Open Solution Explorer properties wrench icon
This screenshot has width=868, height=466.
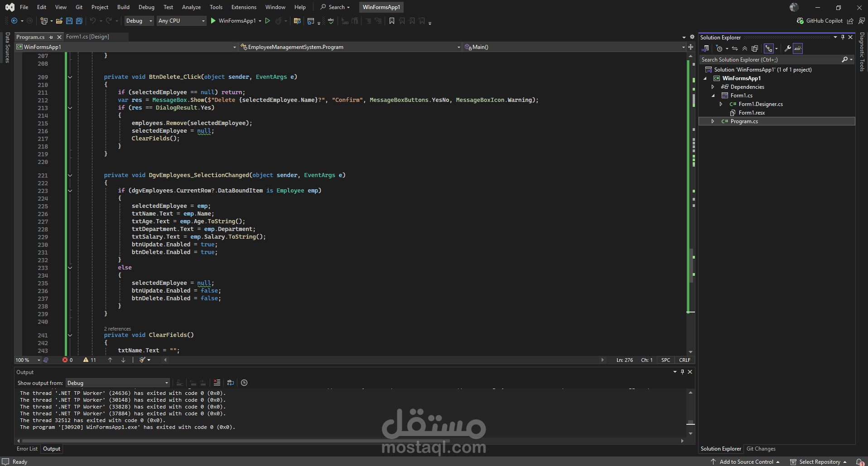point(788,48)
